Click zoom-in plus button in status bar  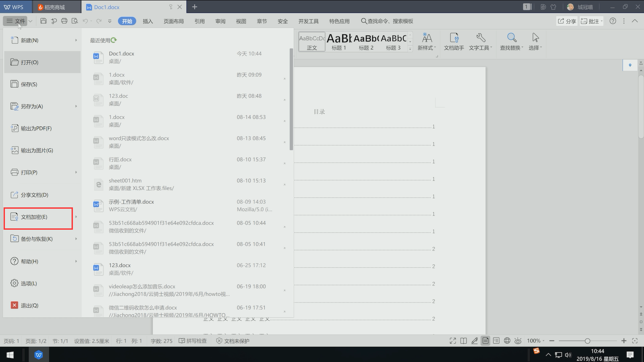click(x=624, y=341)
